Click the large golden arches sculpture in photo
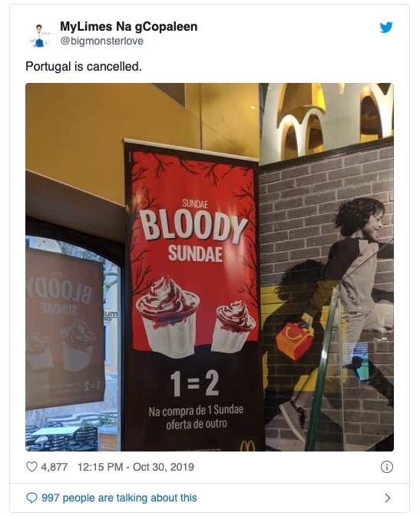The height and width of the screenshot is (516, 420). (327, 118)
